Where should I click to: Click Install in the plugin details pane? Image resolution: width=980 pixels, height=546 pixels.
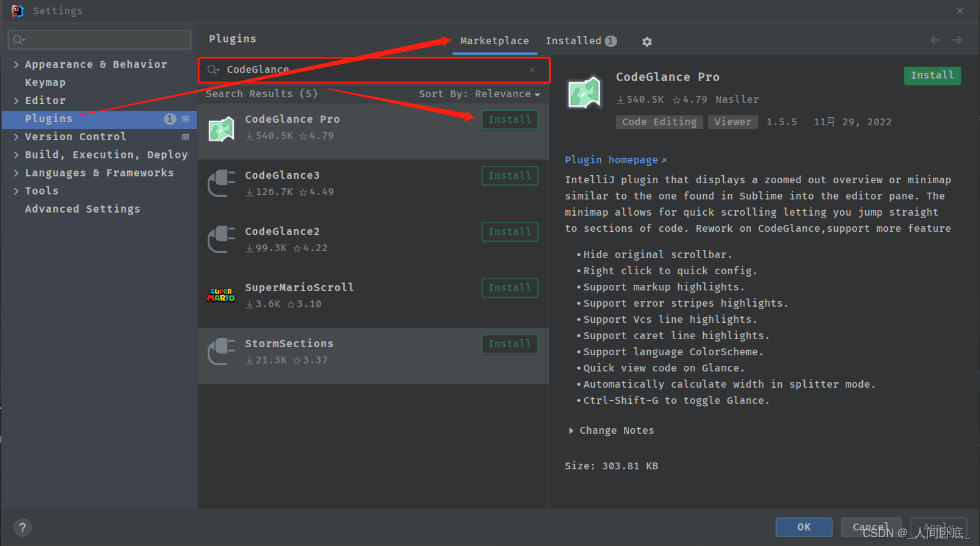[932, 75]
